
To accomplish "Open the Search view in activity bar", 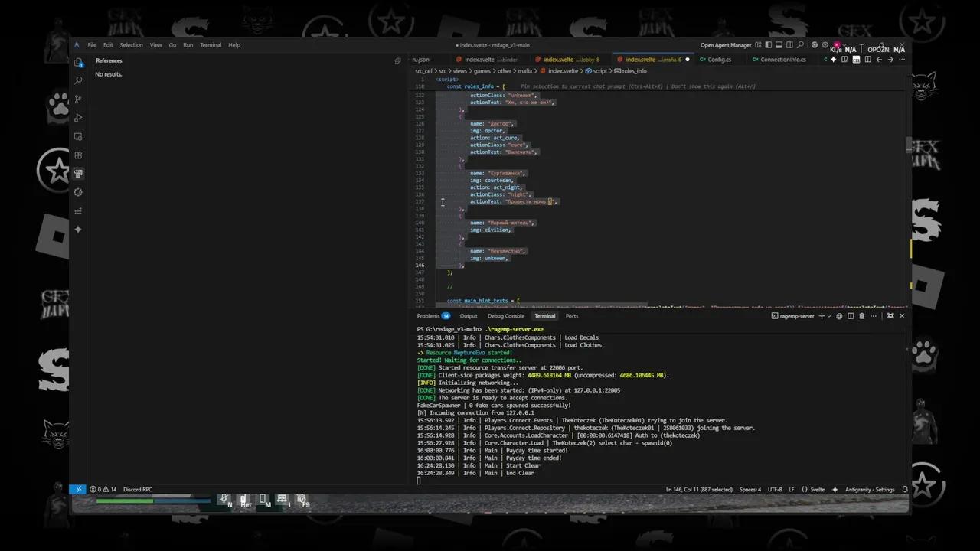I will click(x=78, y=80).
